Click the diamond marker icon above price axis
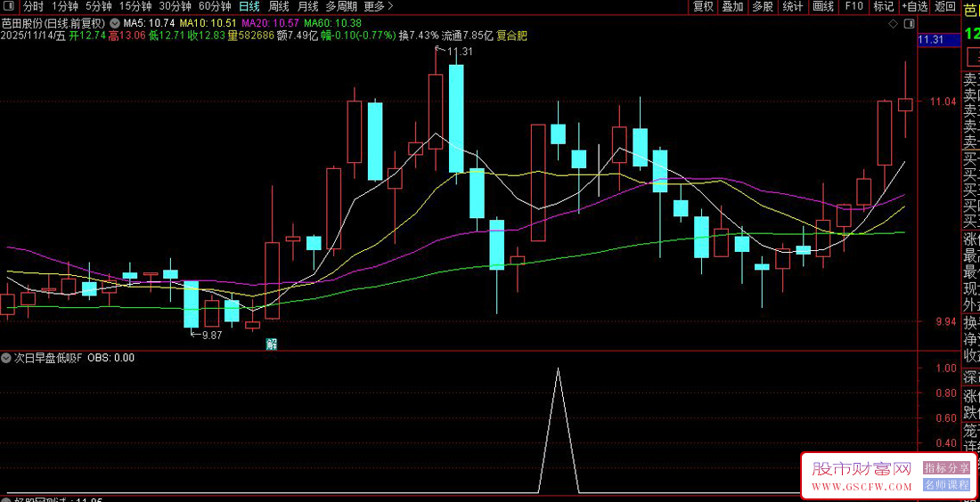The image size is (980, 502). click(894, 22)
